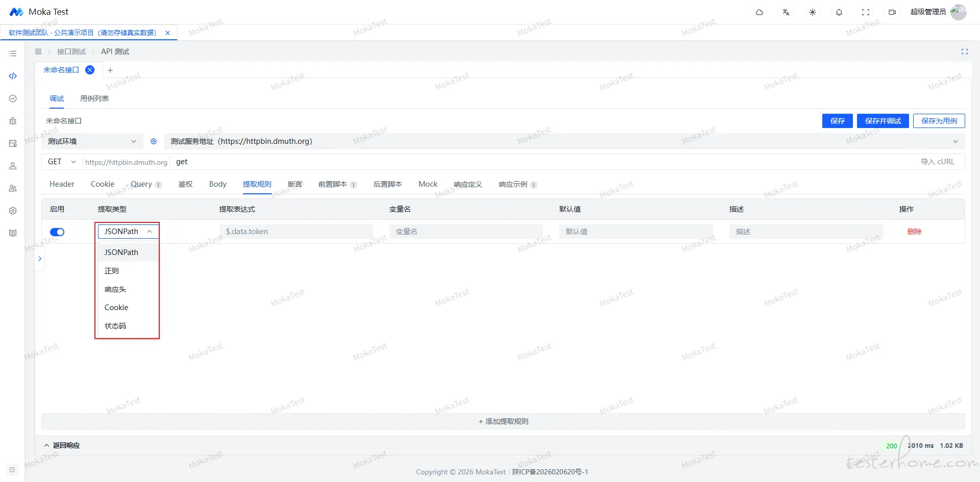Click the 接口测试 breadcrumb

tap(71, 52)
